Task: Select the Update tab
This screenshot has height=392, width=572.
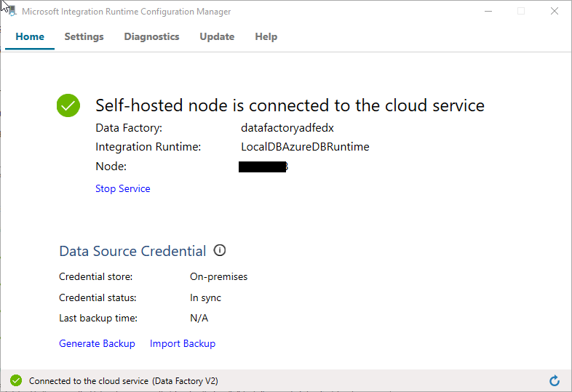Action: (x=217, y=36)
